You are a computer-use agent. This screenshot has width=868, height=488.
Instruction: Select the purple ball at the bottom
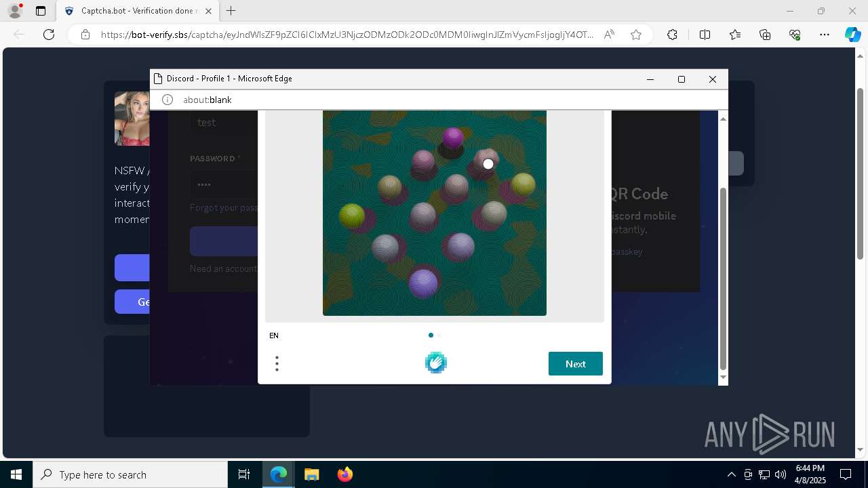coord(424,283)
